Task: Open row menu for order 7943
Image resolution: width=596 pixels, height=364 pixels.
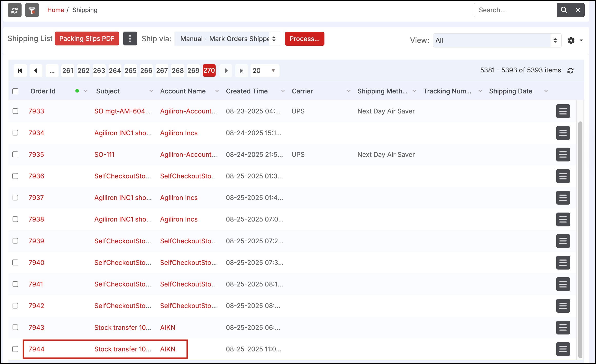Action: 563,328
